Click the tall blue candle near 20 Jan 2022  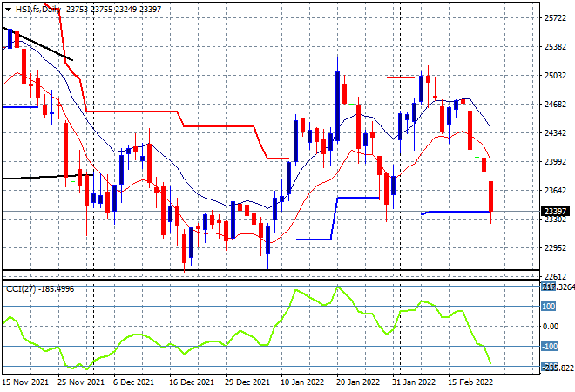pos(337,106)
